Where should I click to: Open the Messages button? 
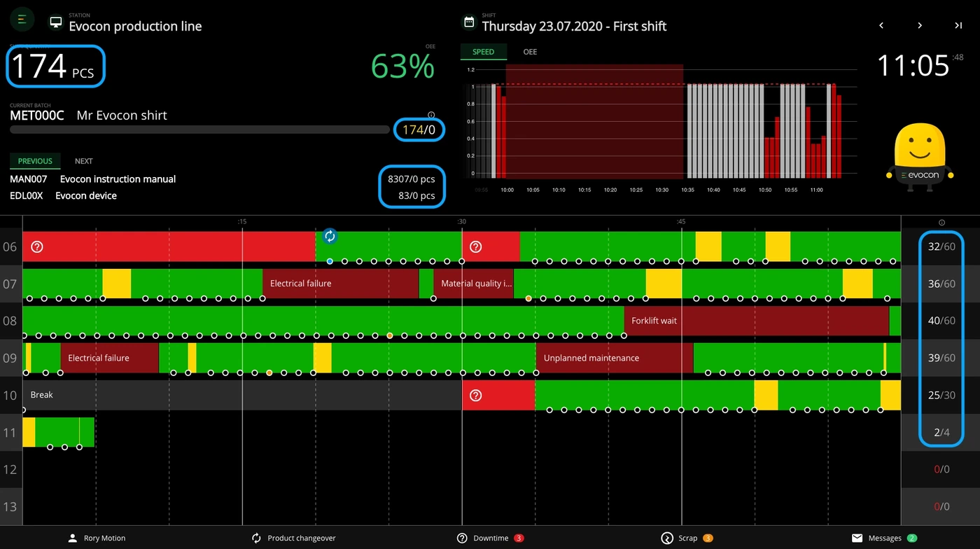tap(884, 538)
